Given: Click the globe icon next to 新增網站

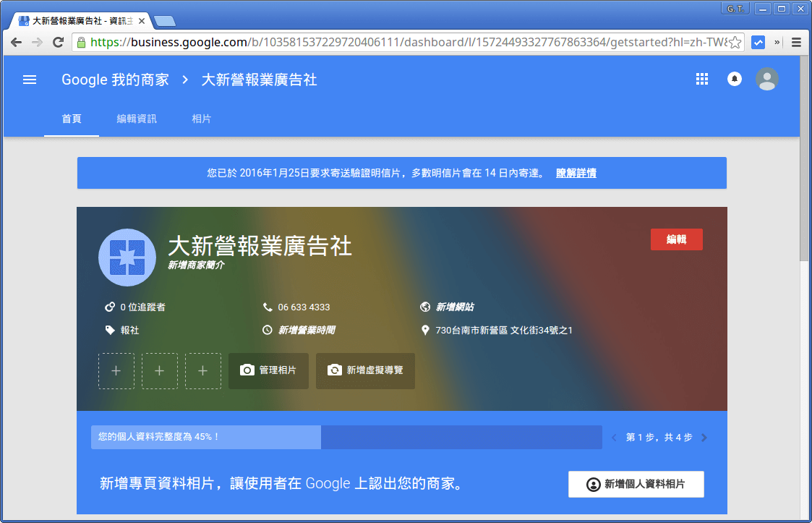Looking at the screenshot, I should pos(427,307).
